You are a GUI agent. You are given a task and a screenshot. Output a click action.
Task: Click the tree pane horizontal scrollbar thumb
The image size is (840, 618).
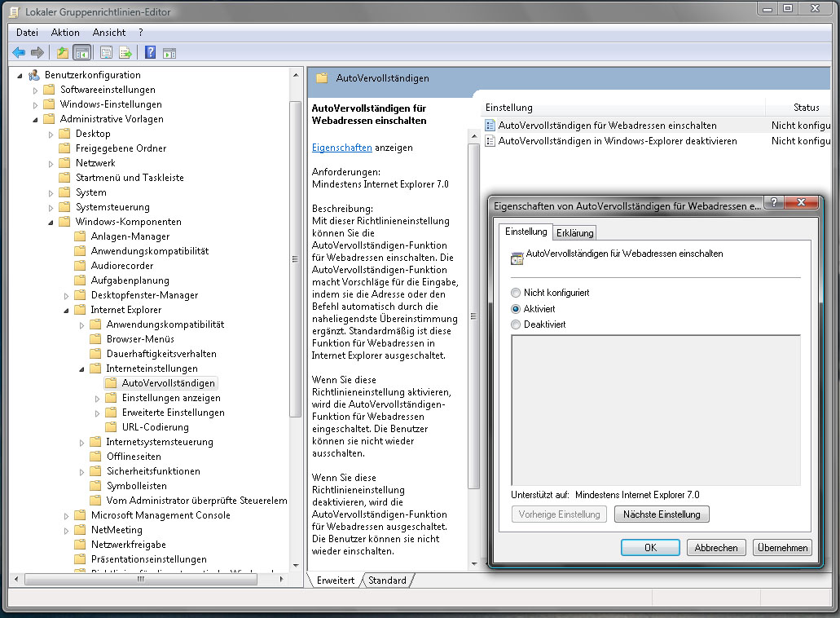coord(141,579)
